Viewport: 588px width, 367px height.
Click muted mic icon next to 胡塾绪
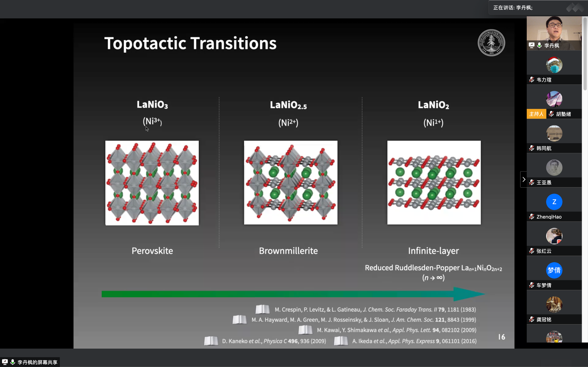(x=551, y=114)
